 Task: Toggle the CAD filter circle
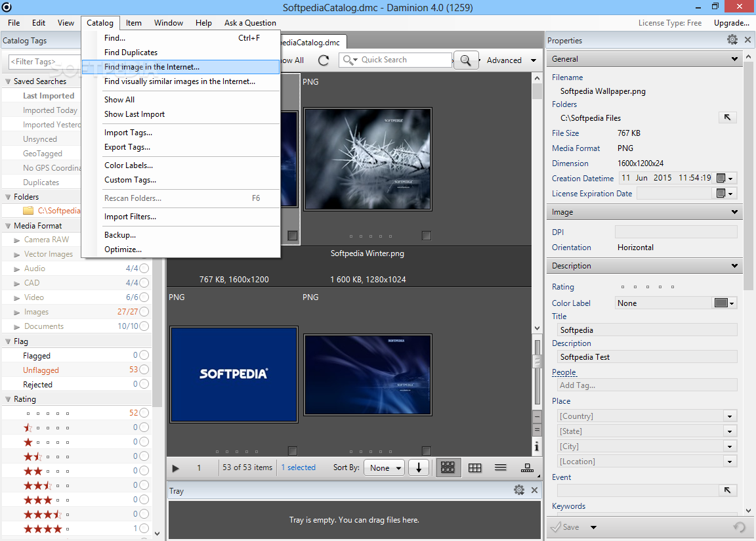[x=144, y=283]
